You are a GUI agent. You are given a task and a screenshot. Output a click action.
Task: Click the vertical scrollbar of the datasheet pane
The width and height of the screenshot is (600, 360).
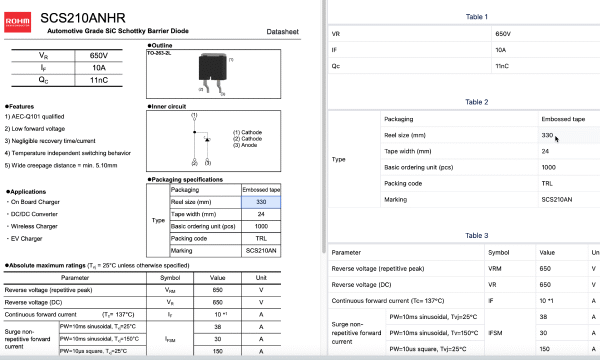[x=324, y=126]
